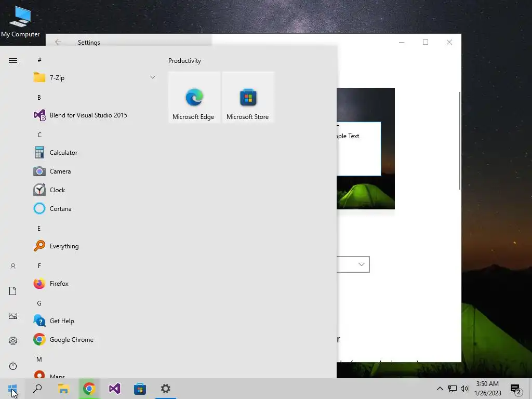Viewport: 532px width, 399px height.
Task: Open File Explorer from the taskbar
Action: point(63,389)
